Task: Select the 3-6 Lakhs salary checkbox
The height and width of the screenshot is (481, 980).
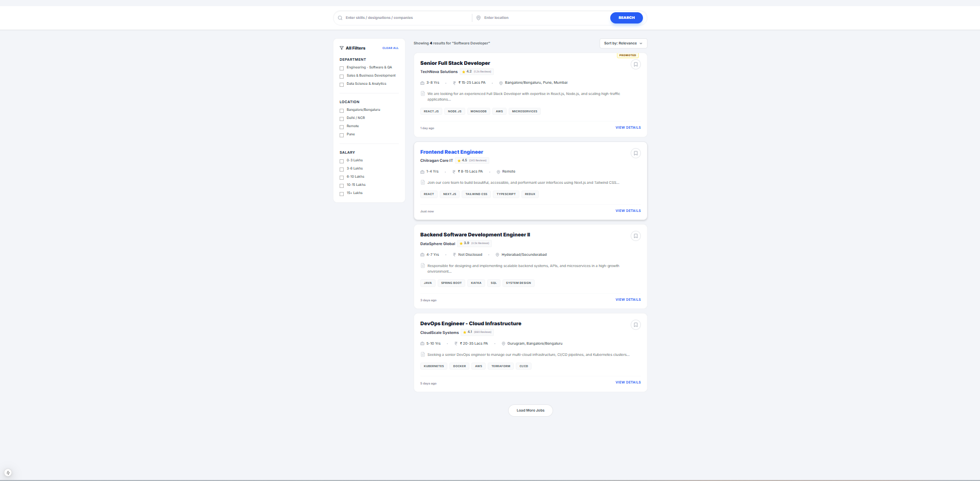Action: (342, 169)
